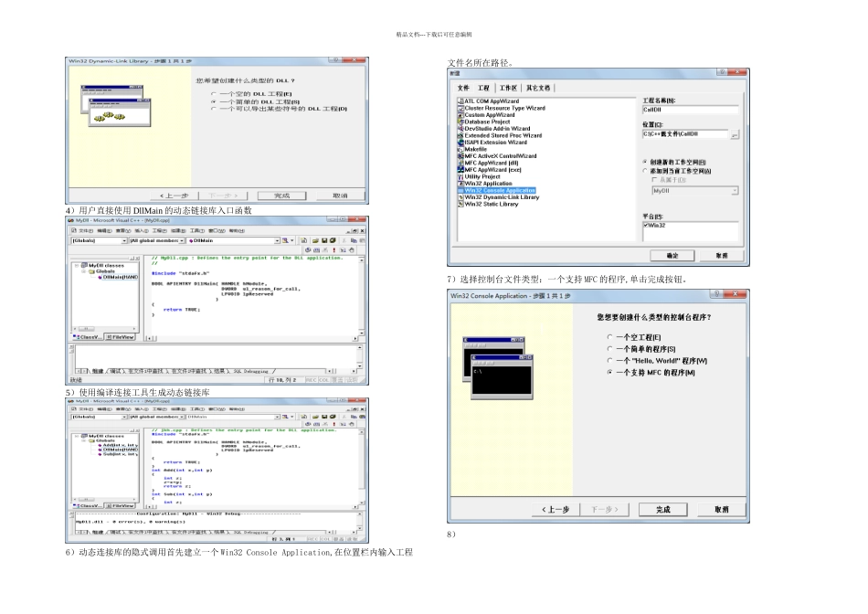Screen dimensions: 868x614
Task: Click the help question-mark button in 新建 dialog
Action: pos(721,72)
